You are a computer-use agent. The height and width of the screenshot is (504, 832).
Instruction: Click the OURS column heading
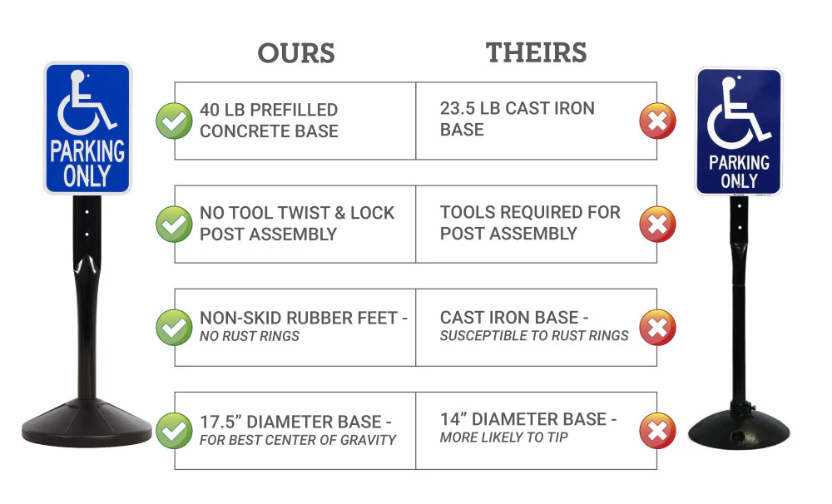click(x=296, y=53)
